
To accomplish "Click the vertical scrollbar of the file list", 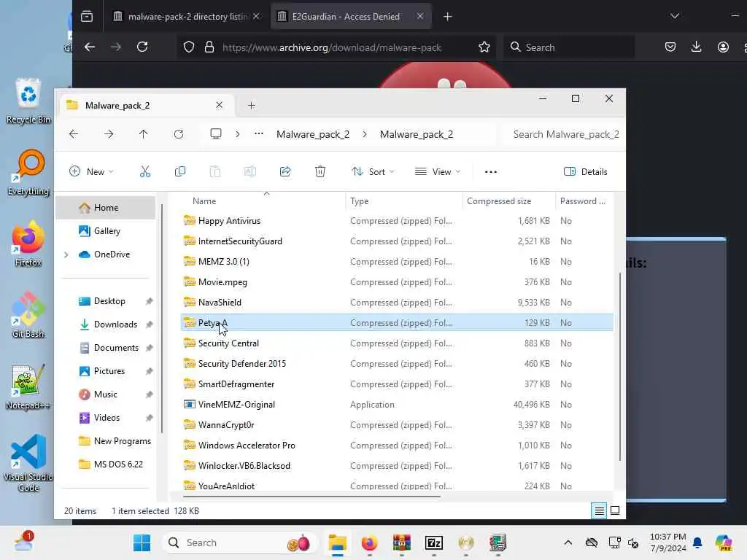I will (x=620, y=367).
